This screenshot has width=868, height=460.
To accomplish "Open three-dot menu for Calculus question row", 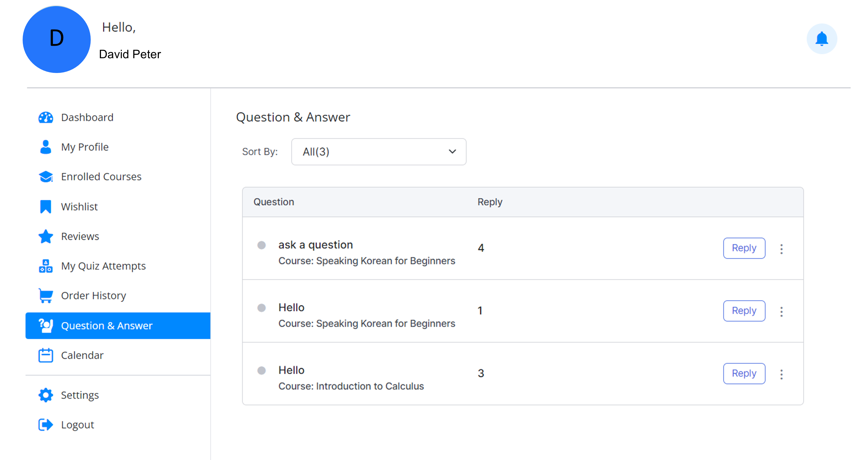I will tap(781, 374).
